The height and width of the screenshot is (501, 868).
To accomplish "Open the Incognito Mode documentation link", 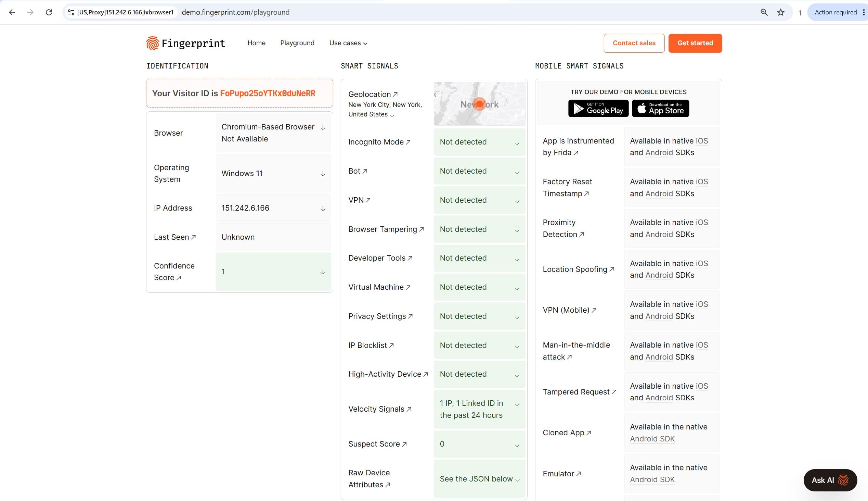I will click(x=379, y=142).
